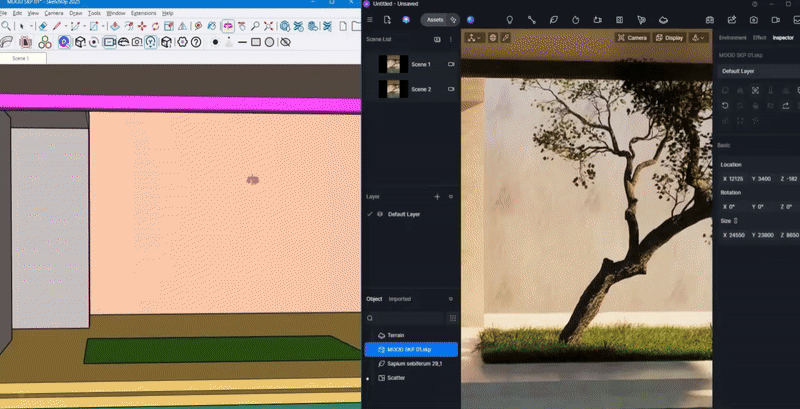Switch to the Effect tab
The height and width of the screenshot is (409, 800).
click(x=759, y=38)
